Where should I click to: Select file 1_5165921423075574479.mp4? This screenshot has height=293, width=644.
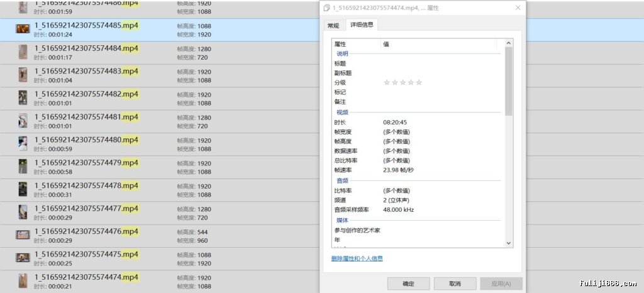[160, 167]
